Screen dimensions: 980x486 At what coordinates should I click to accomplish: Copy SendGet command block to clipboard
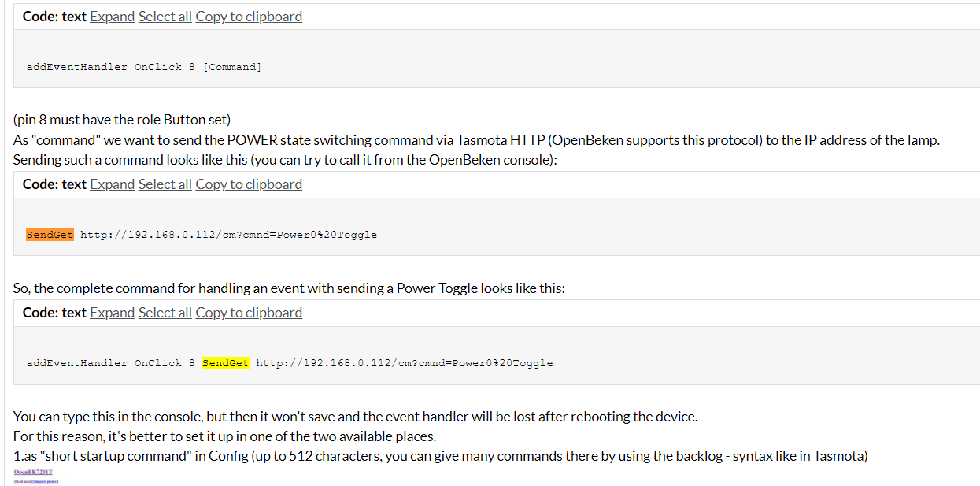tap(249, 184)
